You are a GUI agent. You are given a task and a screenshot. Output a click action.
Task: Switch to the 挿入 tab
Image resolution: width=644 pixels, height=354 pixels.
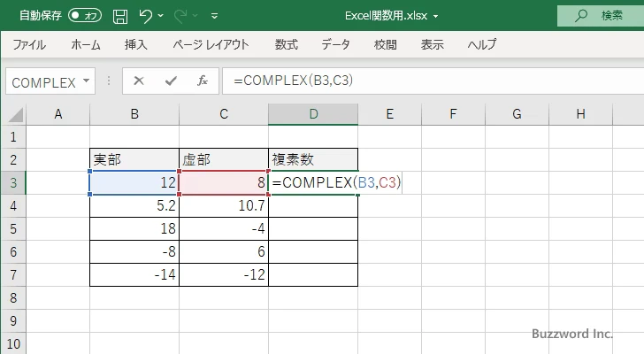[x=136, y=44]
